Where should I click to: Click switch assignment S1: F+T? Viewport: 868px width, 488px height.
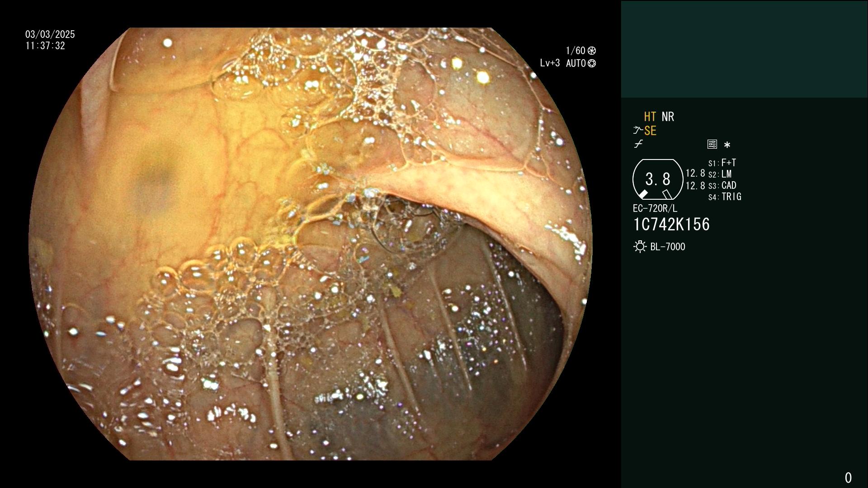click(x=722, y=163)
